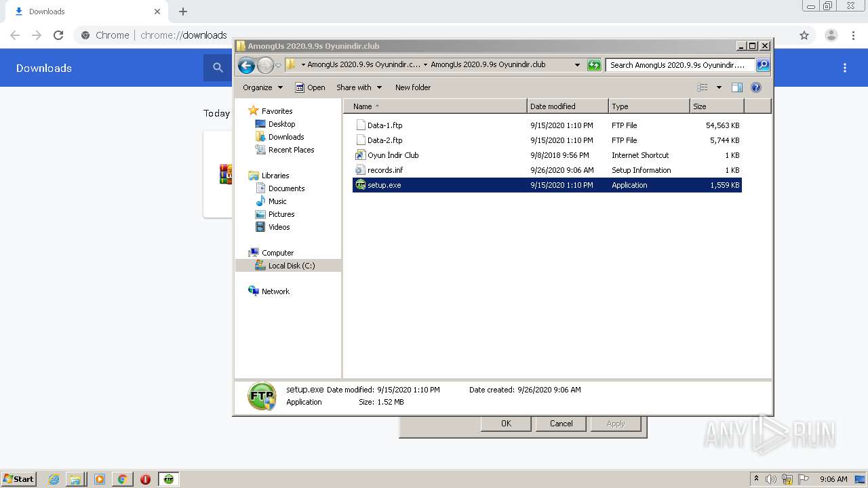Select the records.inf file
This screenshot has height=488, width=868.
point(547,170)
